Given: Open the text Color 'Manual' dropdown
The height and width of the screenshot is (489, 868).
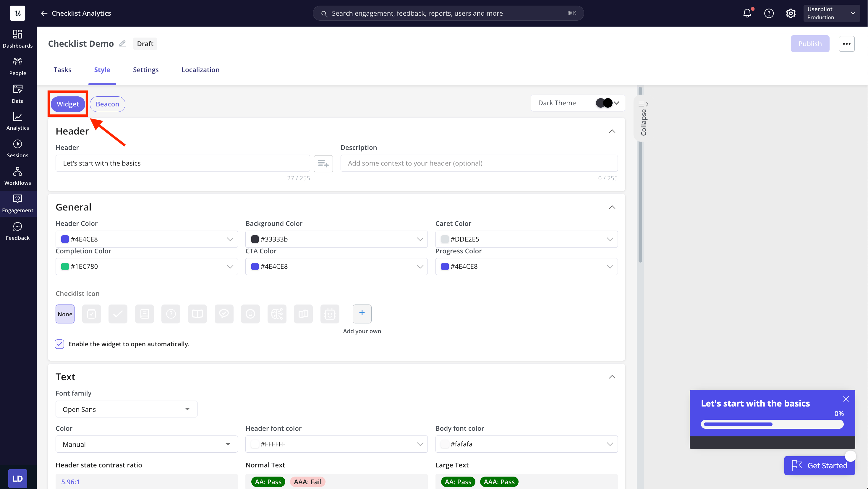Looking at the screenshot, I should pos(147,444).
